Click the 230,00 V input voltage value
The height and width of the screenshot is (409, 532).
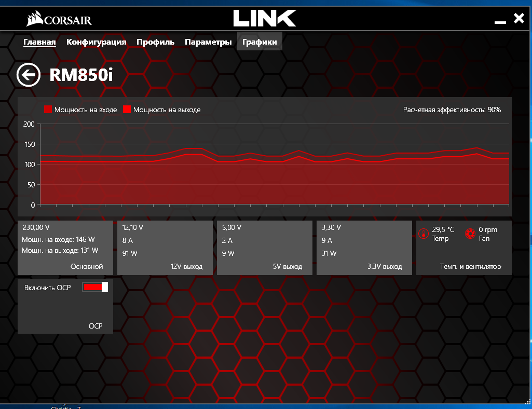coord(36,227)
